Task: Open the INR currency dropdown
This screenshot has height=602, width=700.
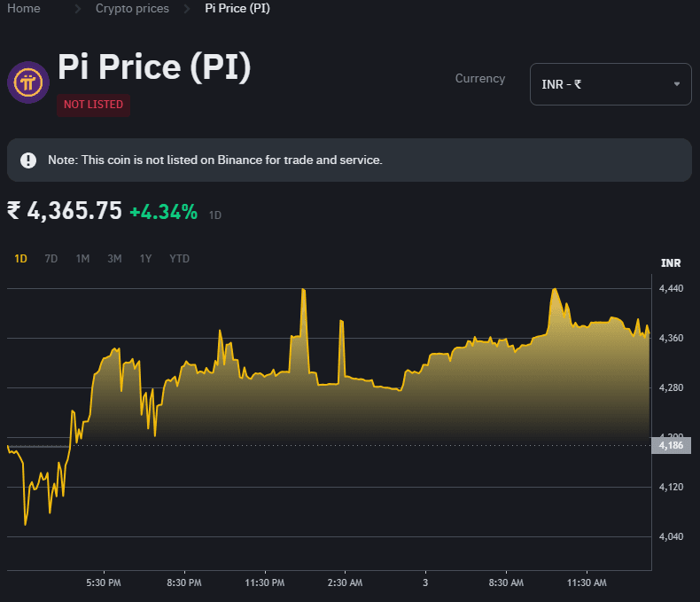Action: pos(611,84)
